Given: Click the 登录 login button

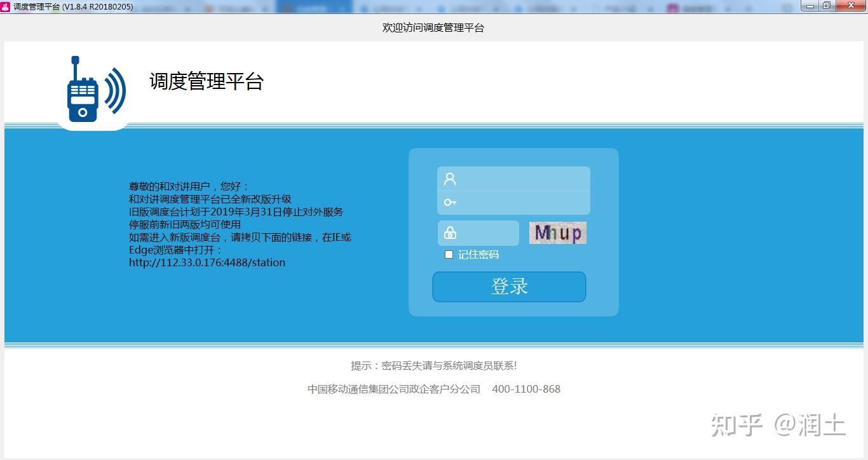Looking at the screenshot, I should point(509,287).
